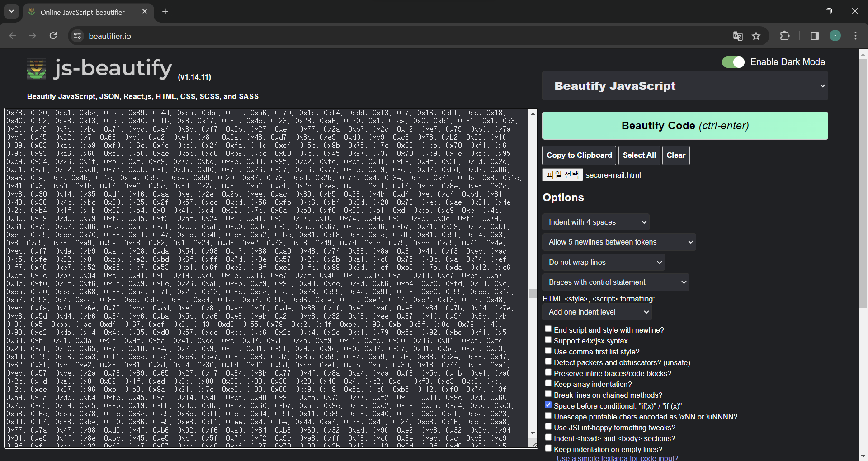Reload the beautifier.io page
868x461 pixels.
click(53, 36)
